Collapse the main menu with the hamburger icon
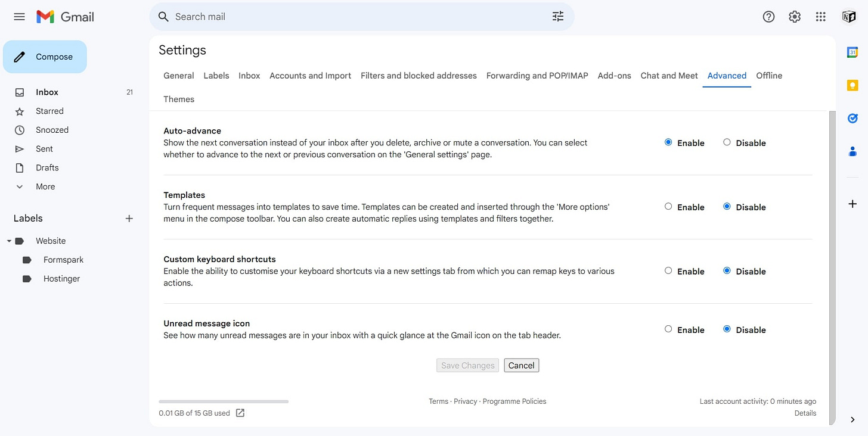 [x=19, y=17]
